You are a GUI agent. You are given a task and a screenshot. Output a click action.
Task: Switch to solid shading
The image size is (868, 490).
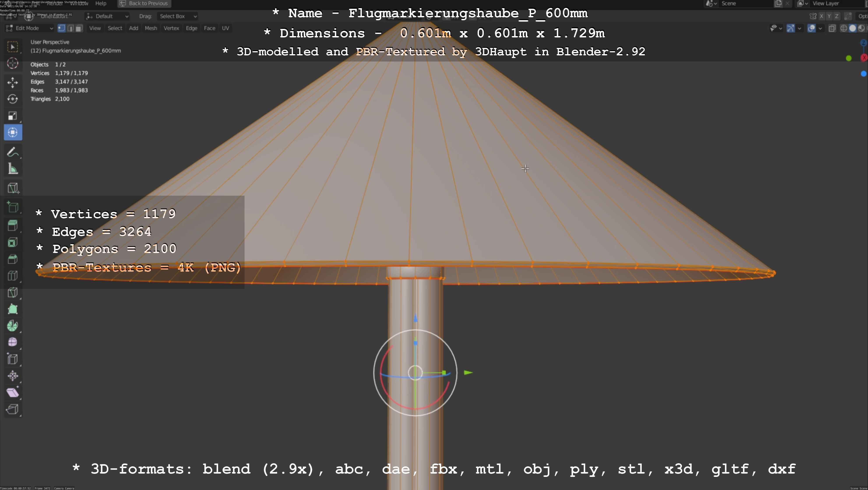[852, 28]
